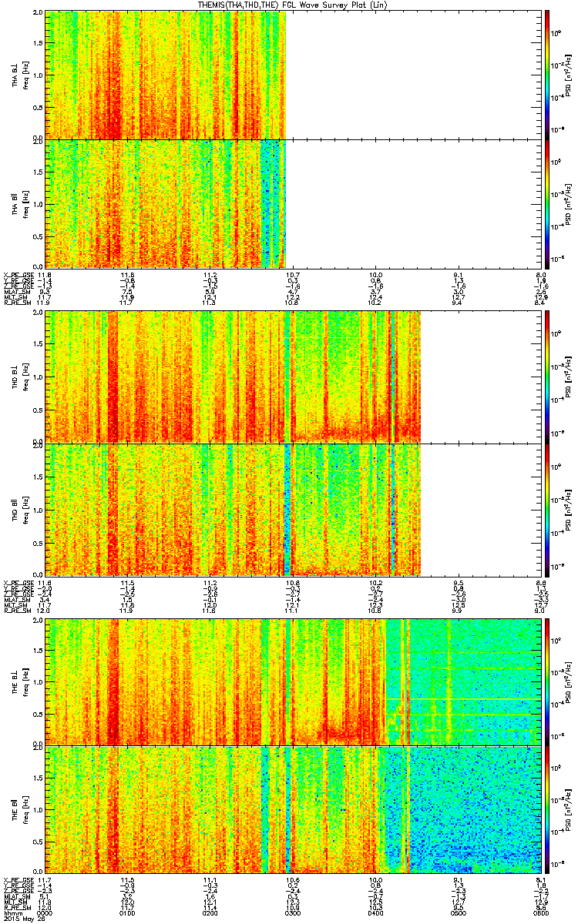Click the 0600 time tick label
Image resolution: width=578 pixels, height=924 pixels.
539,913
